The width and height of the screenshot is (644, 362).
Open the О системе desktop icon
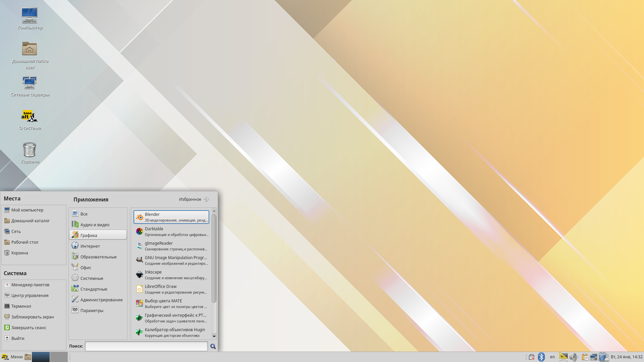pos(30,120)
